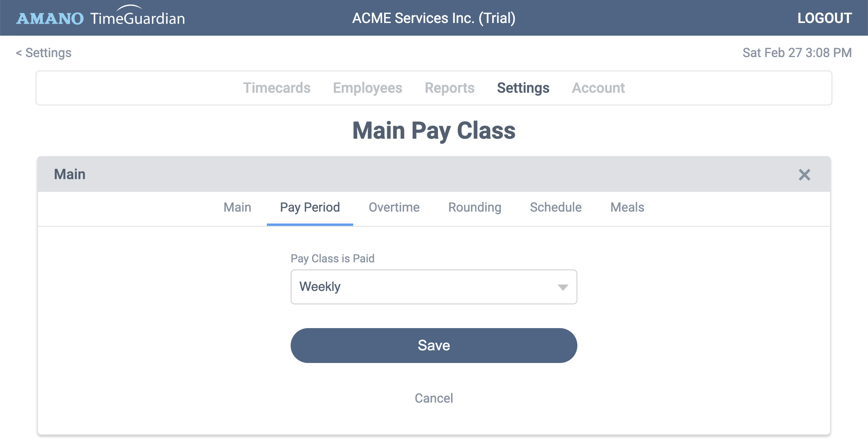Click the Timecards navigation tab
This screenshot has height=447, width=868.
click(x=276, y=88)
